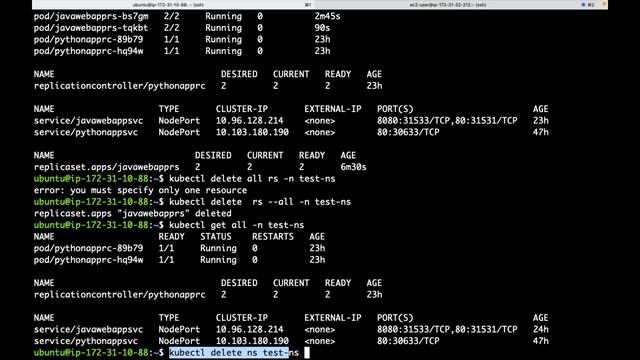Screen dimensions: 640x360
Task: Click the '8080:31533/TCP,80:31531/TCP' ports in the 24h row
Action: point(447,329)
